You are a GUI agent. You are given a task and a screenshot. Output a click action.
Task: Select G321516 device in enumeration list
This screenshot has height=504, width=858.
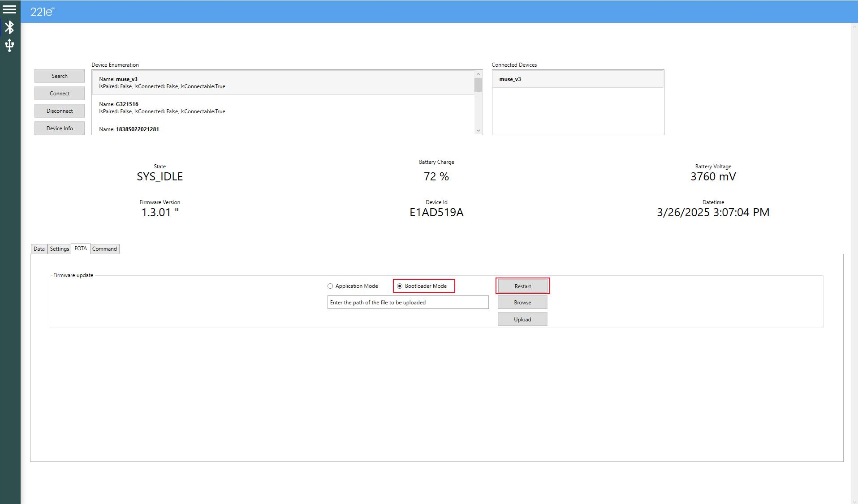[x=283, y=107]
